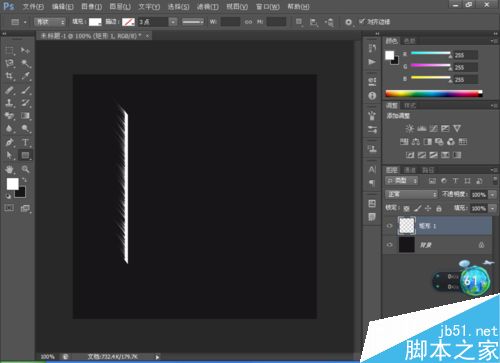Open Character panel icon in dock
Viewport: 500px width, 363px height.
click(372, 170)
